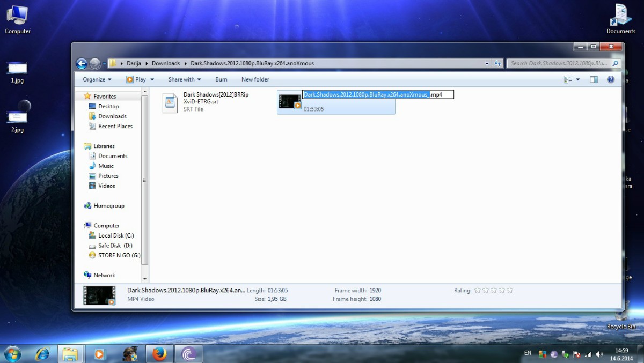Image resolution: width=644 pixels, height=363 pixels.
Task: Open STORE N GO (G:) drive
Action: (119, 255)
